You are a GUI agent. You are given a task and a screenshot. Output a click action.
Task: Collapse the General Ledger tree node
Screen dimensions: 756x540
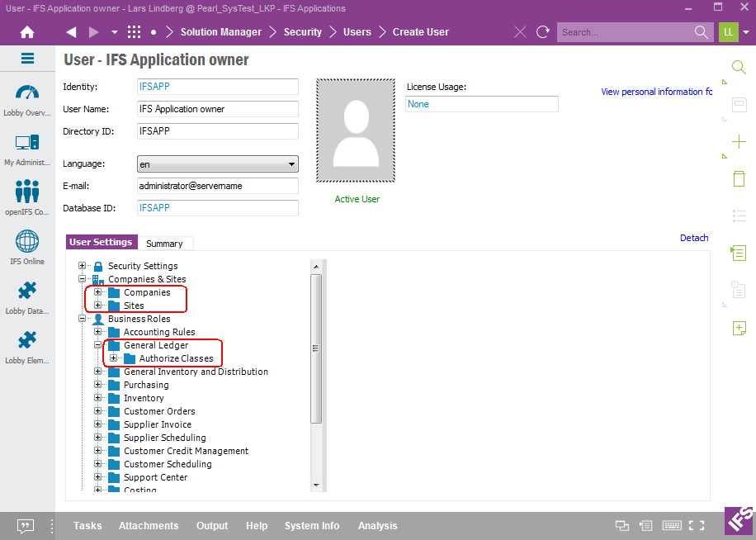98,345
